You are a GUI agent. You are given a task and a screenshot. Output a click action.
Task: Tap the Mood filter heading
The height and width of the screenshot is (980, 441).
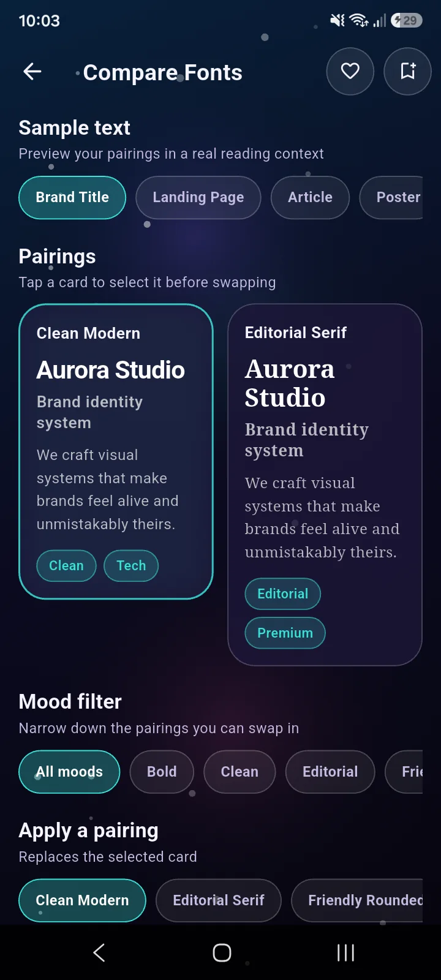(70, 701)
